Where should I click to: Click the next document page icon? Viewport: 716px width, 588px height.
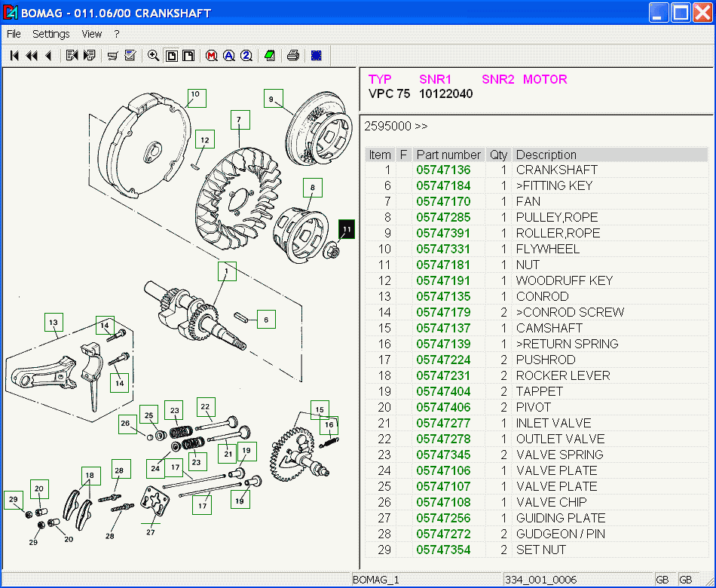[90, 56]
